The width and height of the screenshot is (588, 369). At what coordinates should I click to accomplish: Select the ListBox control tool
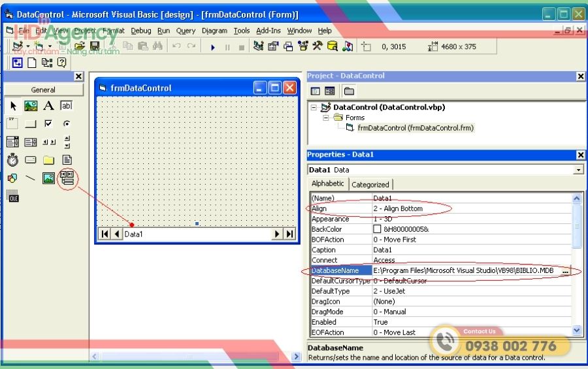[x=31, y=142]
